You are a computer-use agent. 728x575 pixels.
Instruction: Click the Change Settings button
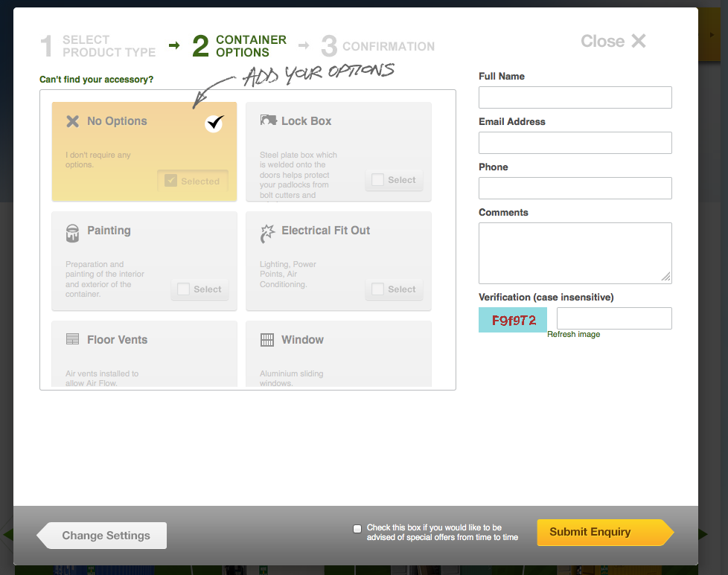point(102,536)
